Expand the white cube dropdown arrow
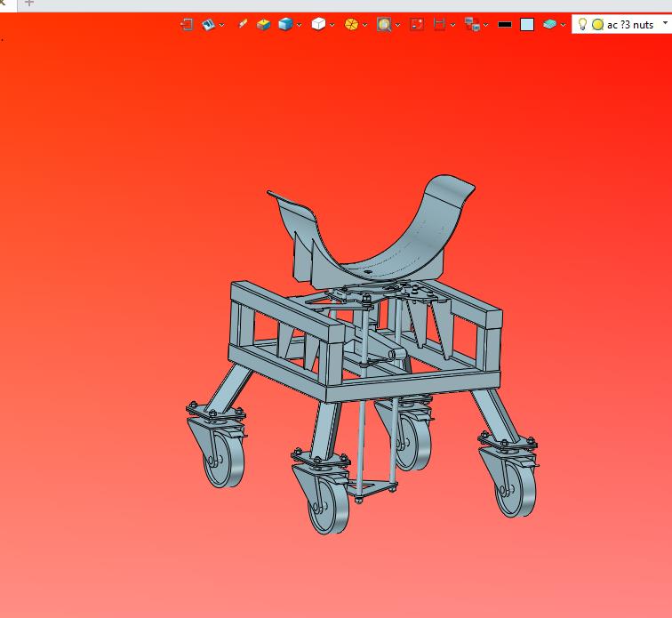The width and height of the screenshot is (672, 618). (332, 25)
